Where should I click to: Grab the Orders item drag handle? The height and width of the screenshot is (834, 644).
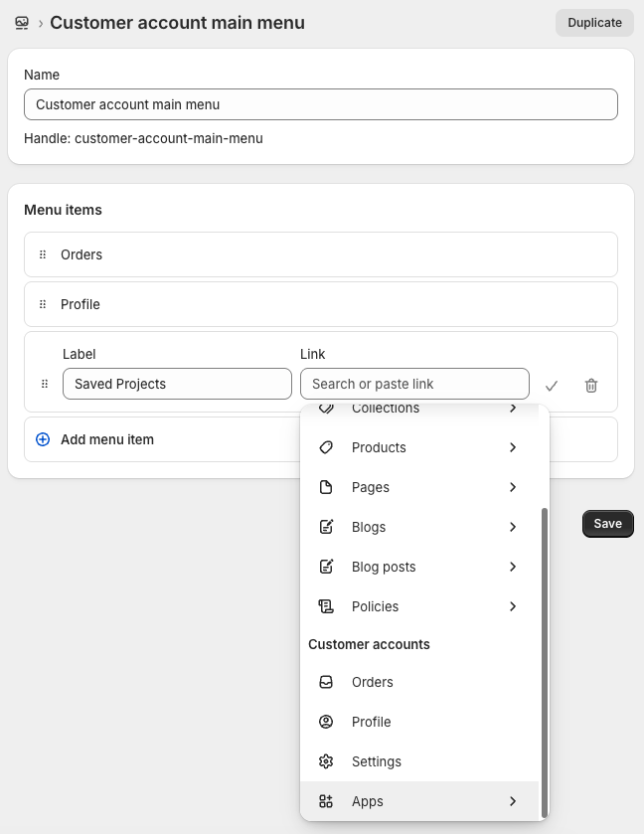[x=43, y=254]
